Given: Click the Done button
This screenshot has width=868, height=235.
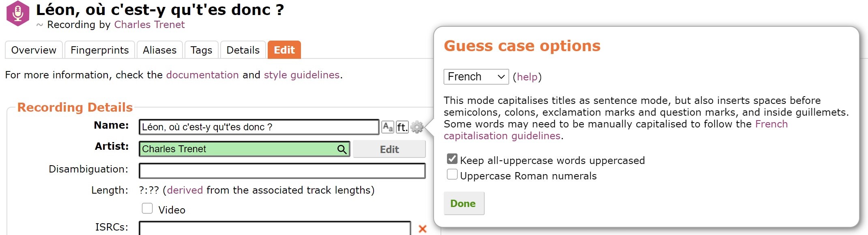Looking at the screenshot, I should pyautogui.click(x=464, y=203).
